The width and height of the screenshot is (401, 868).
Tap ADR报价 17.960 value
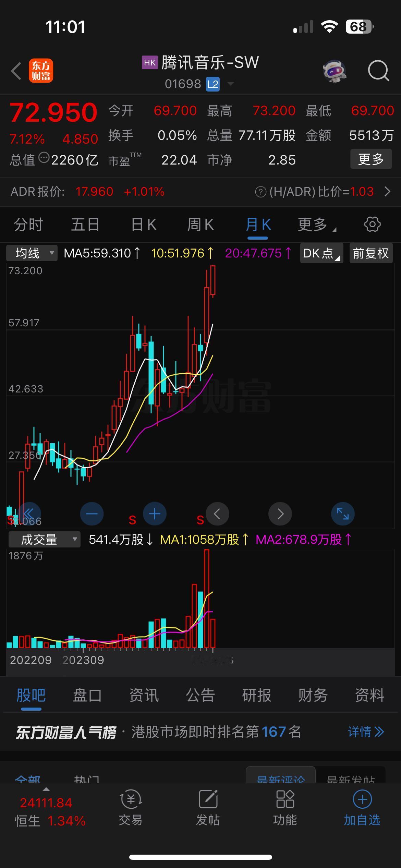coord(94,192)
